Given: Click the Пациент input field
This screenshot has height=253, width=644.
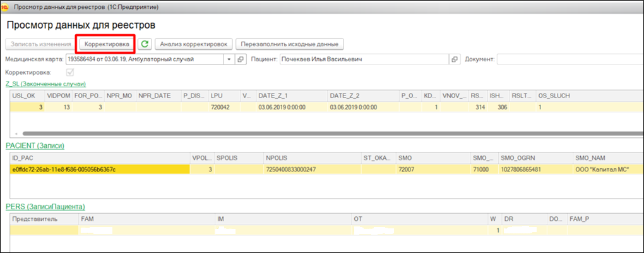Looking at the screenshot, I should point(360,59).
